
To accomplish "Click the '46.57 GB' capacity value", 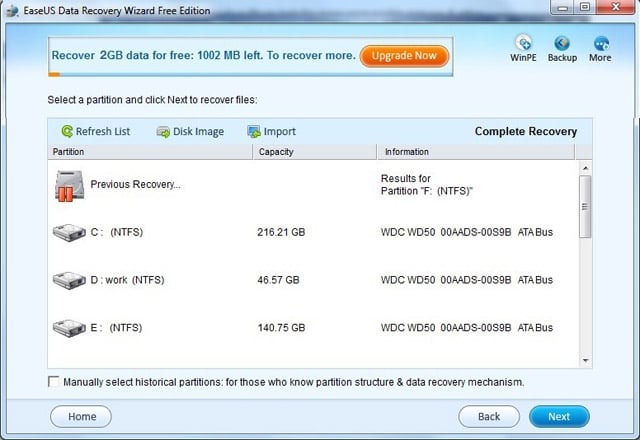I will [x=278, y=280].
